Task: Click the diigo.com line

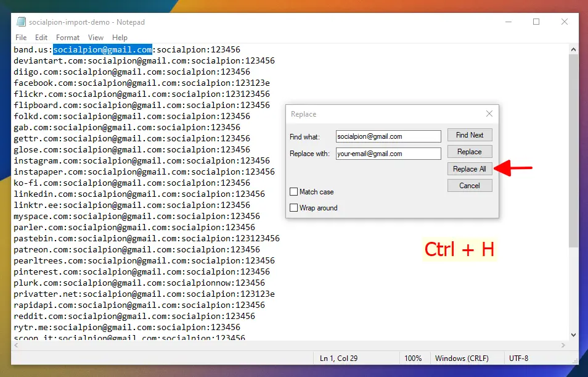Action: [x=132, y=72]
